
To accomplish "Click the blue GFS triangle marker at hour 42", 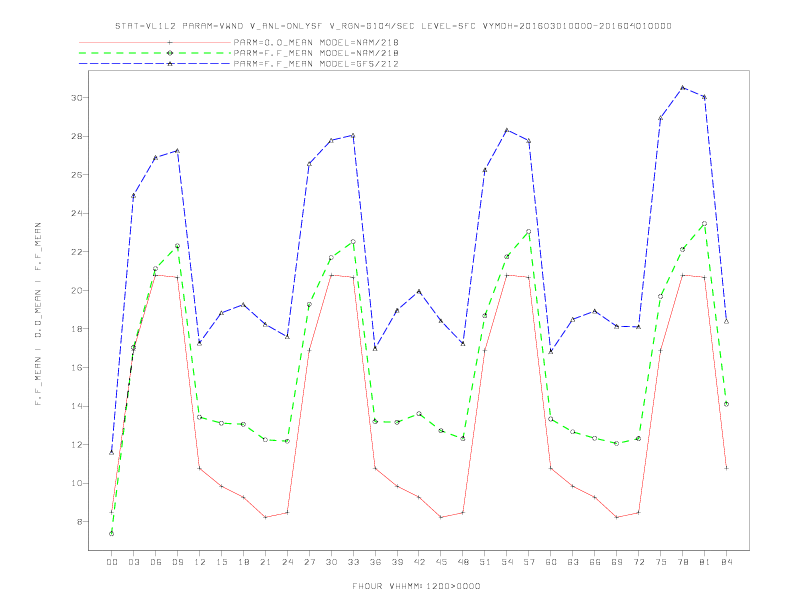I will point(419,291).
